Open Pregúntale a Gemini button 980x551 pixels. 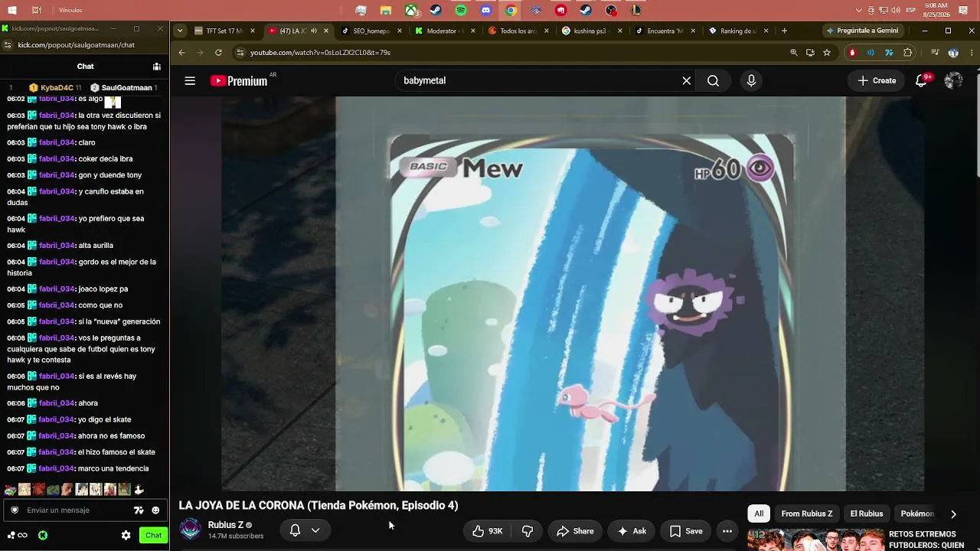[863, 31]
